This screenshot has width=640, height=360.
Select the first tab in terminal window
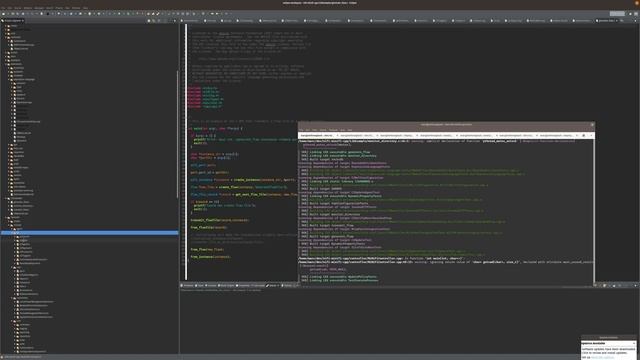317,135
